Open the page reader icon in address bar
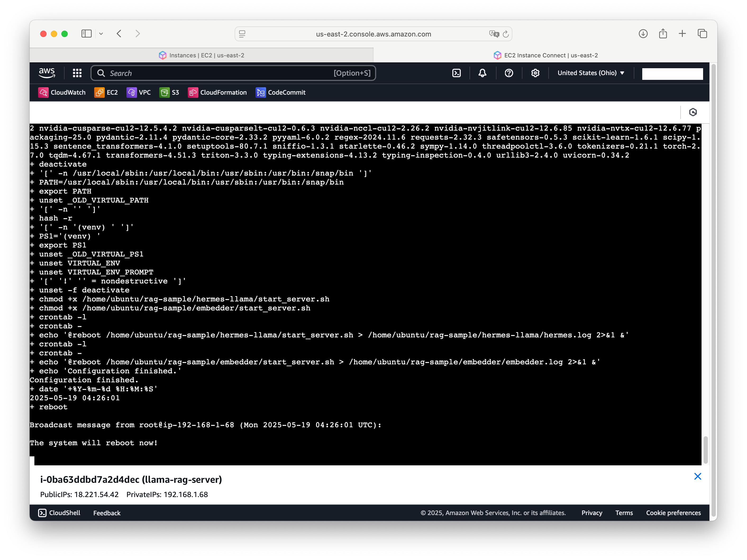Screen dimensions: 747x560 (242, 34)
